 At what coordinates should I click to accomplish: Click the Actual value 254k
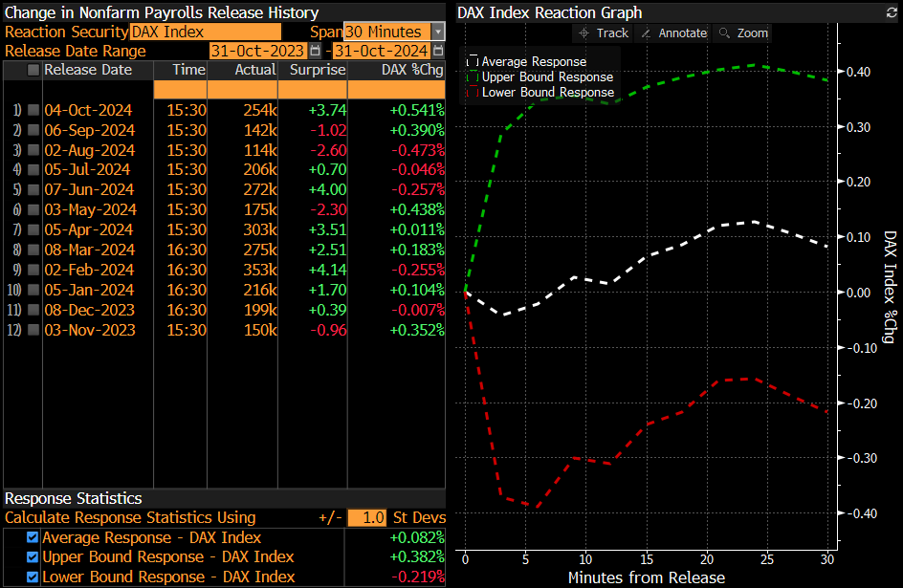pyautogui.click(x=260, y=110)
